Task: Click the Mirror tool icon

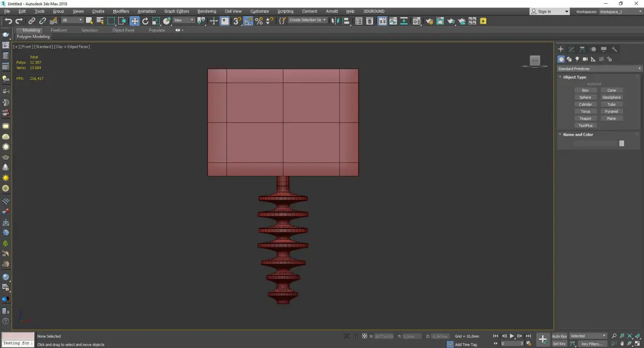Action: pyautogui.click(x=335, y=21)
